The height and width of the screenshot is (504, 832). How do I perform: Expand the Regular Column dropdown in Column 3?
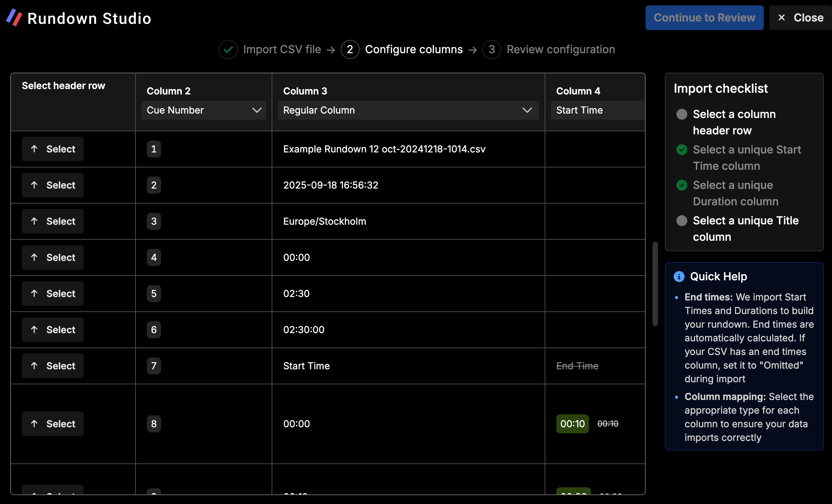tap(408, 110)
